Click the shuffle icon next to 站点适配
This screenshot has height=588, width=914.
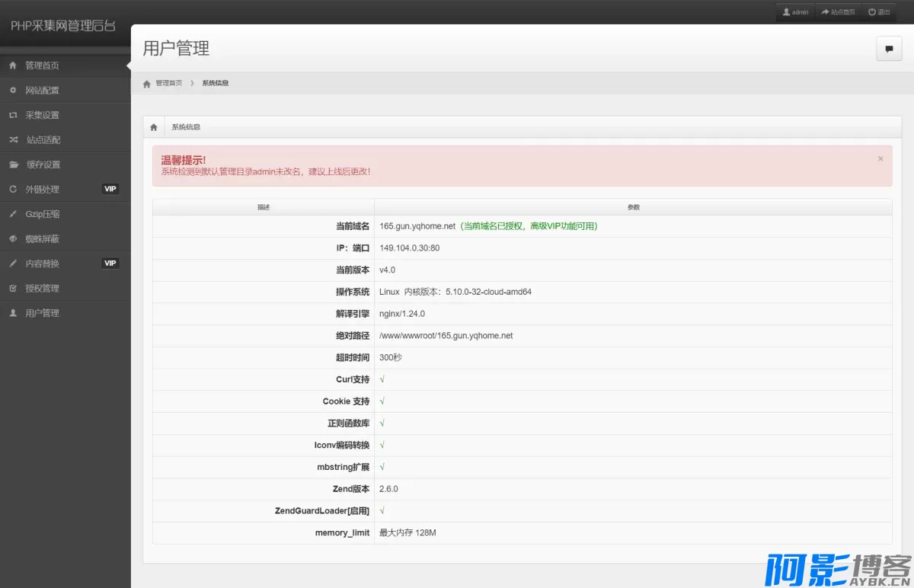pyautogui.click(x=12, y=140)
